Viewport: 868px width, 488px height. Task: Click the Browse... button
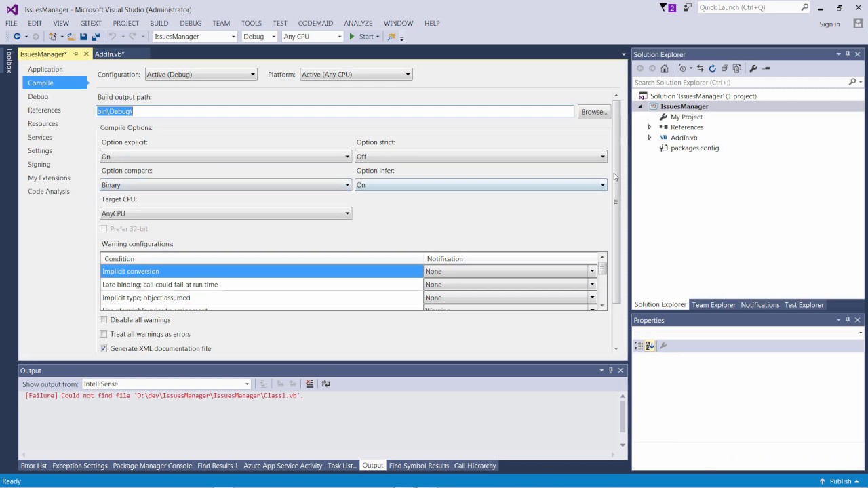(594, 112)
